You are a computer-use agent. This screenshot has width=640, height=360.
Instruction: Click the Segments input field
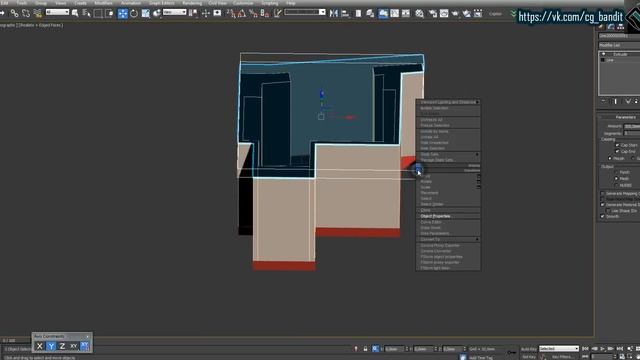pyautogui.click(x=632, y=133)
